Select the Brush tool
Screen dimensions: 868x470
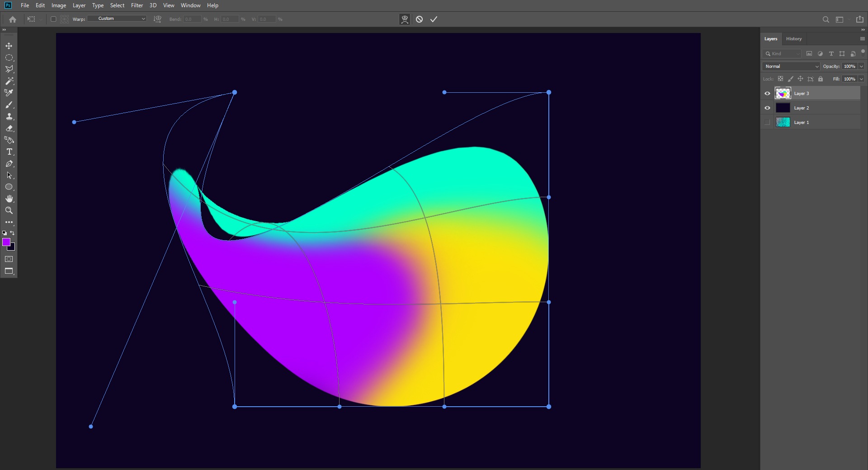(9, 105)
